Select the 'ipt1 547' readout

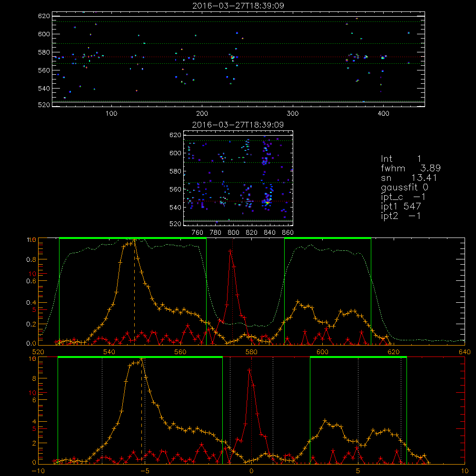tap(401, 207)
